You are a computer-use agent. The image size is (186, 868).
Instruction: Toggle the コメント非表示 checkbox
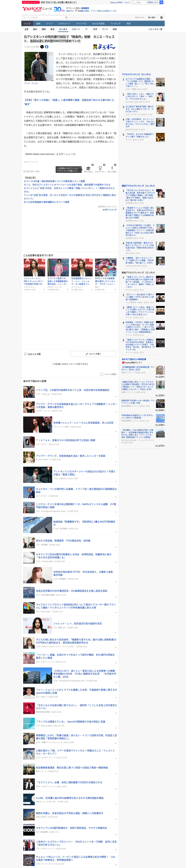pyautogui.click(x=102, y=374)
